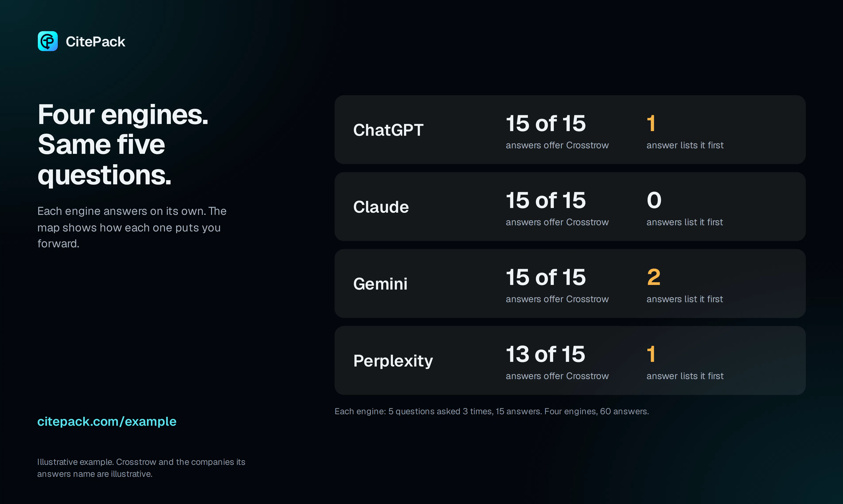Select the Gemini engine name
The height and width of the screenshot is (504, 843).
380,284
